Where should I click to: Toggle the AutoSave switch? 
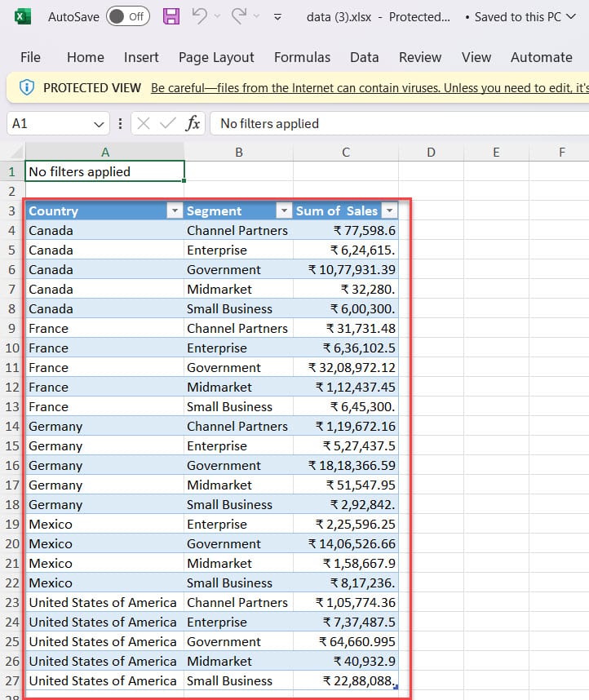(128, 17)
